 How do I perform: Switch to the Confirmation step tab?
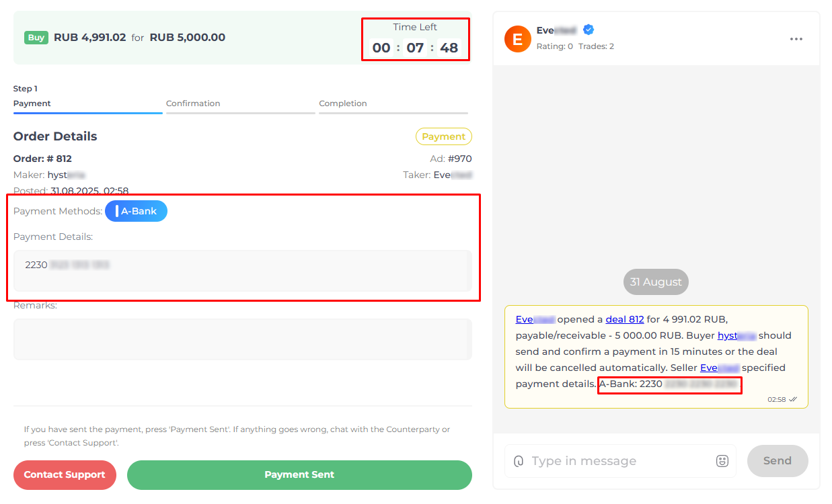[x=240, y=104]
